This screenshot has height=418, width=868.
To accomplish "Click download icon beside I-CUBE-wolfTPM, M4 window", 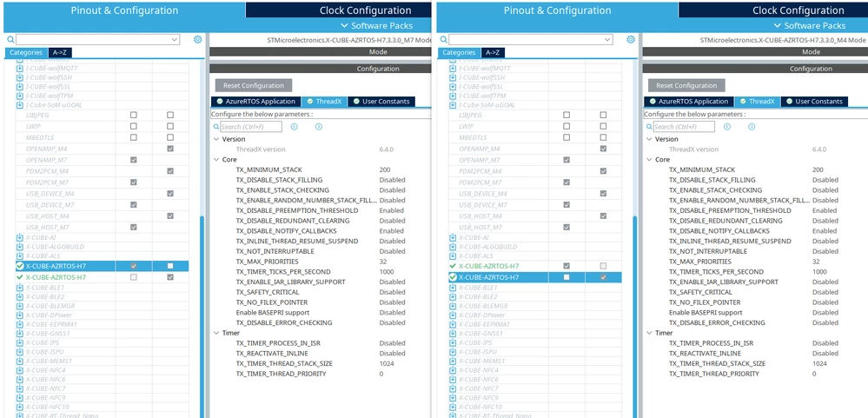I will point(453,96).
